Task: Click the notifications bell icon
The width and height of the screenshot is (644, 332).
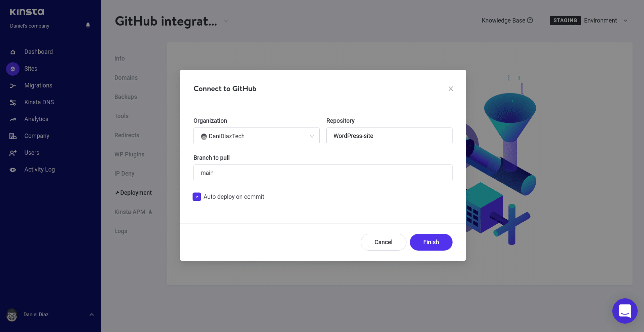Action: coord(88,25)
